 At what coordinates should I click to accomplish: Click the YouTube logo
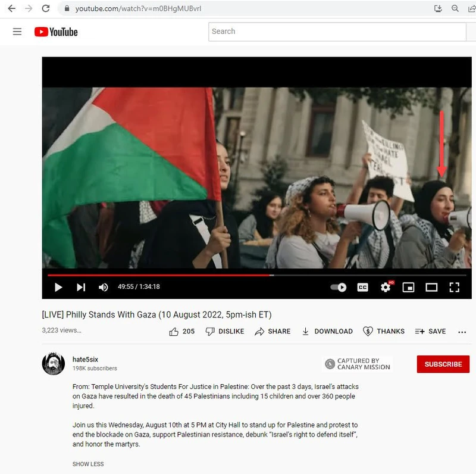click(56, 32)
